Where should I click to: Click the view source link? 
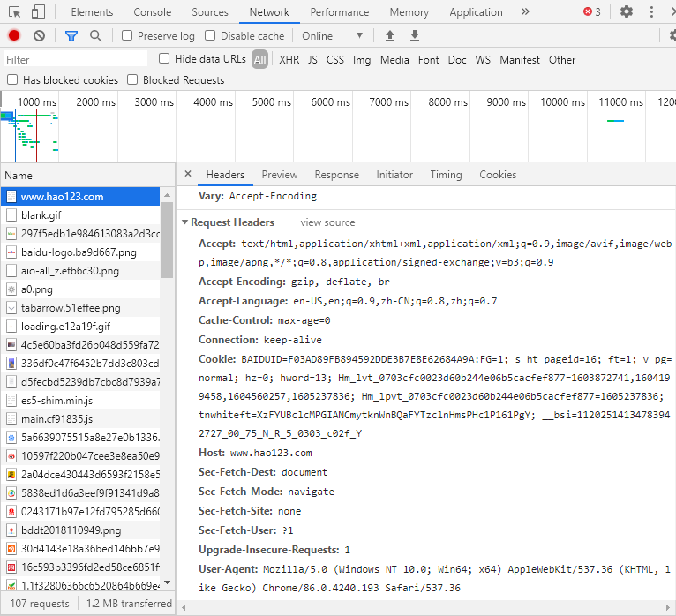(327, 222)
